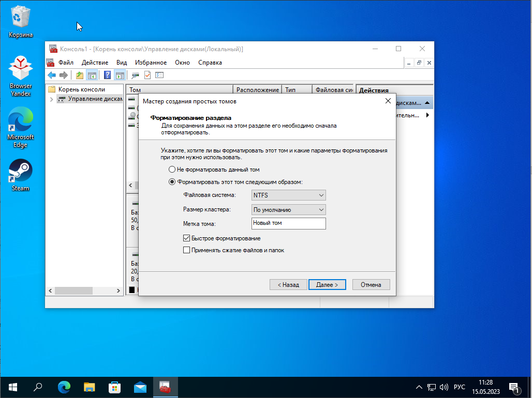The height and width of the screenshot is (398, 532).
Task: Click the Назад button in wizard
Action: click(x=288, y=285)
